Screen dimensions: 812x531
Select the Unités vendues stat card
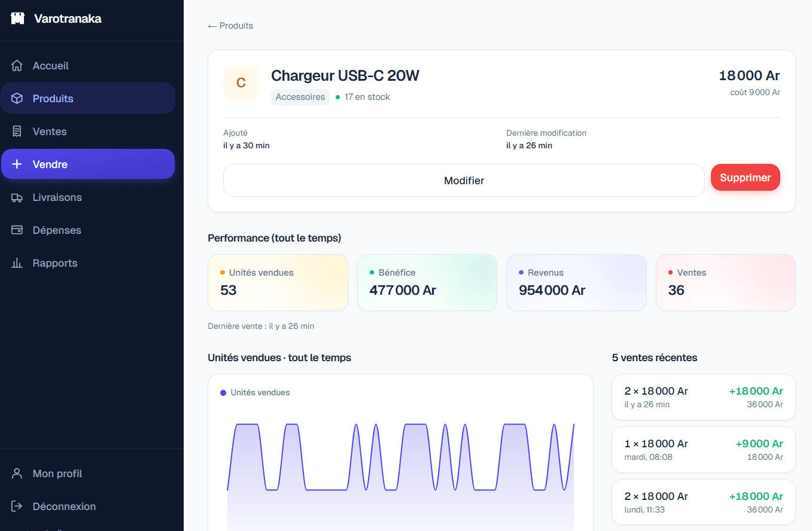pyautogui.click(x=278, y=283)
